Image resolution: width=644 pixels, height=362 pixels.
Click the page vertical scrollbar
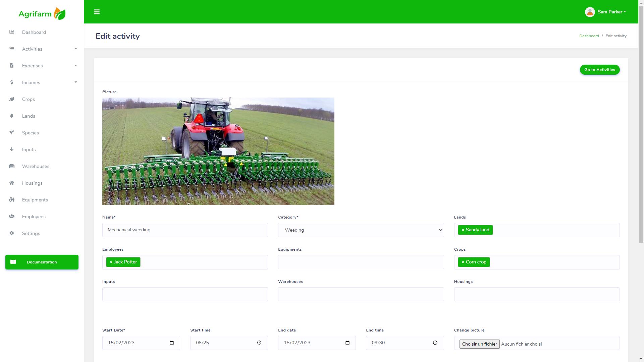click(641, 124)
